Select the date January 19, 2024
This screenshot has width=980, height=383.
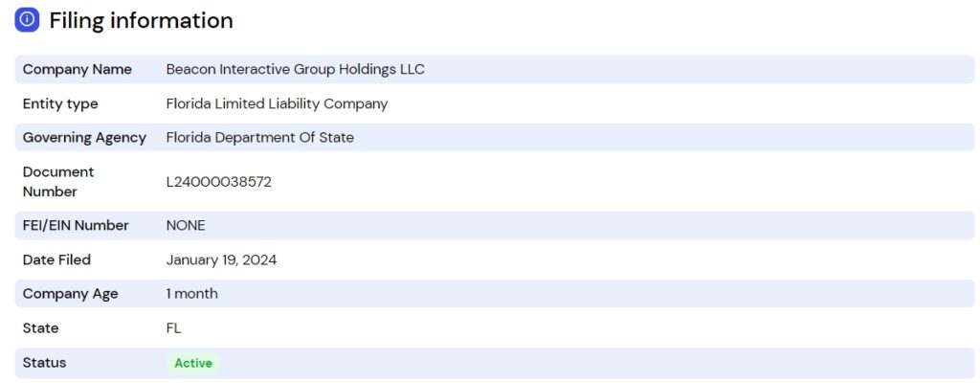click(x=221, y=259)
